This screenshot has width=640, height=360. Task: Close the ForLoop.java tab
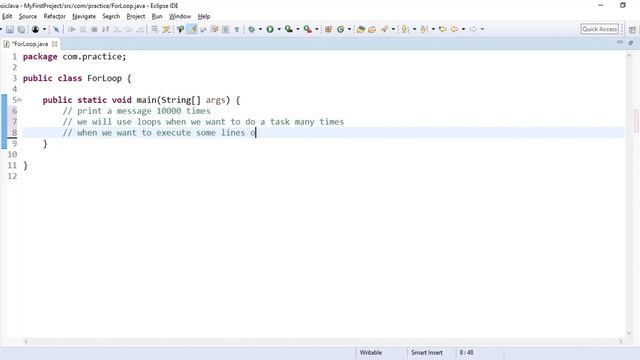[55, 44]
